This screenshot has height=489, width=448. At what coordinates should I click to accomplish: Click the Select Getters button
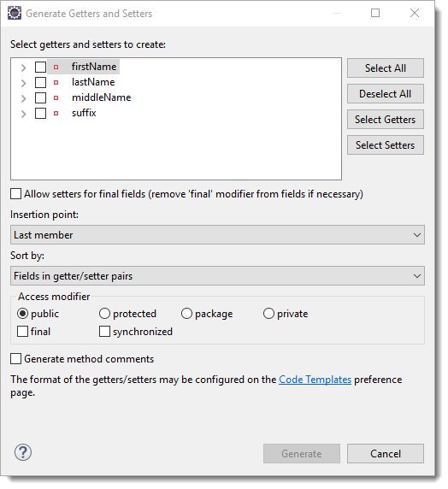[386, 119]
